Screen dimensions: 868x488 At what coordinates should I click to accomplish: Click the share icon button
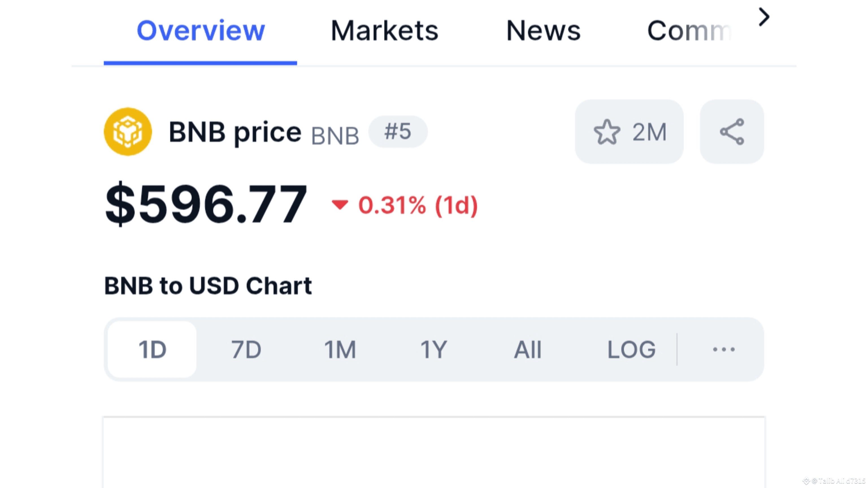(x=732, y=131)
